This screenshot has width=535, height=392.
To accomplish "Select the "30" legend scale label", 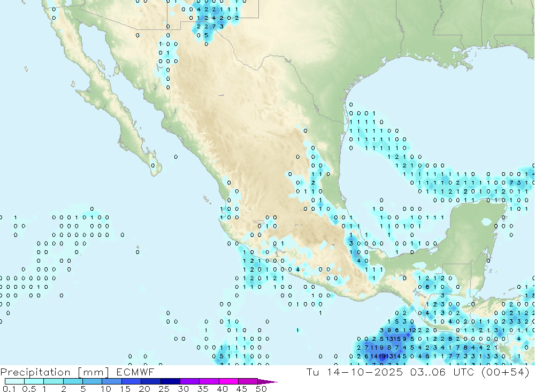I will 183,389.
